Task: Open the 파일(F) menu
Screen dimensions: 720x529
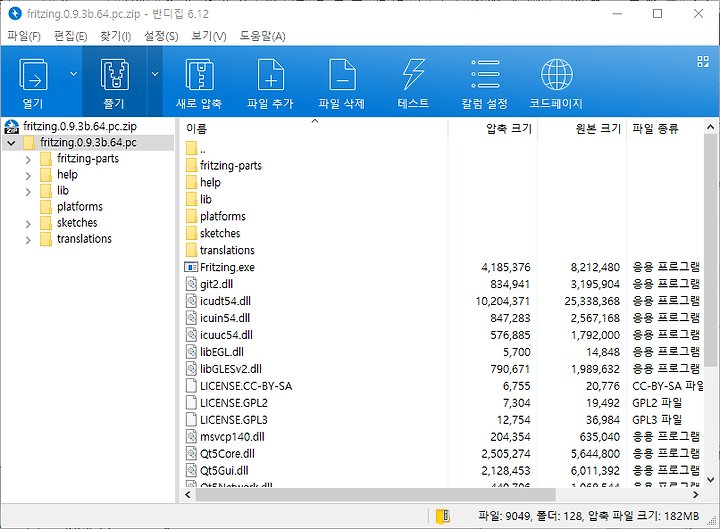Action: 24,36
